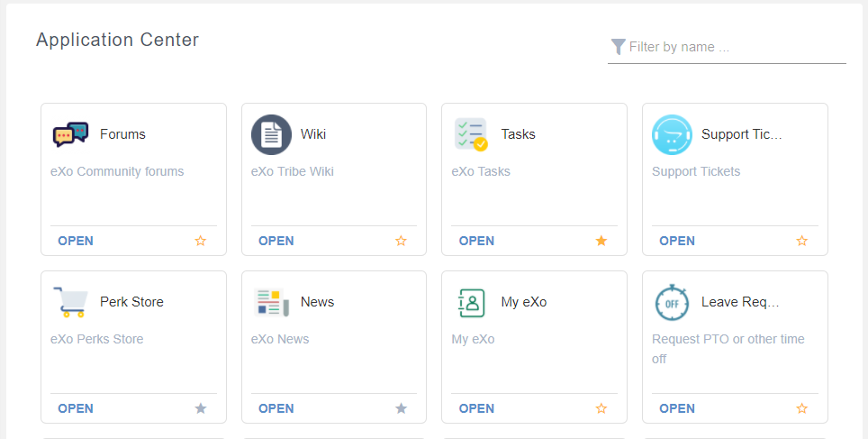Click the My eXo contact card icon

472,303
